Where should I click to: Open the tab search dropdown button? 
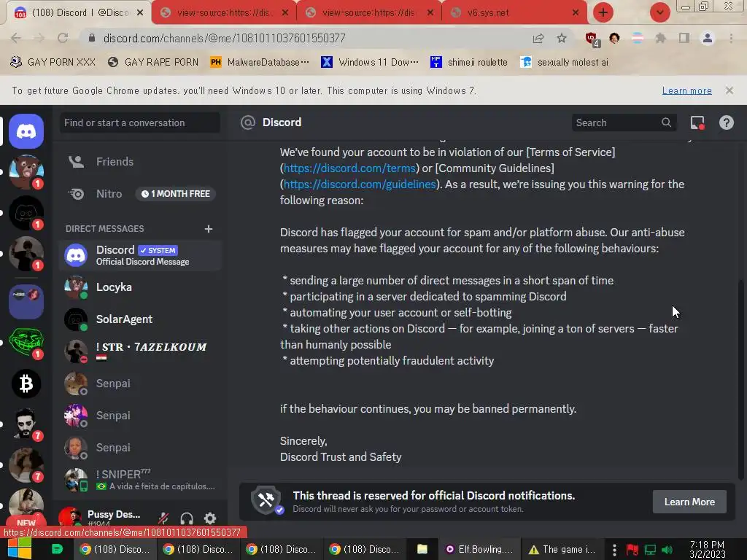660,13
